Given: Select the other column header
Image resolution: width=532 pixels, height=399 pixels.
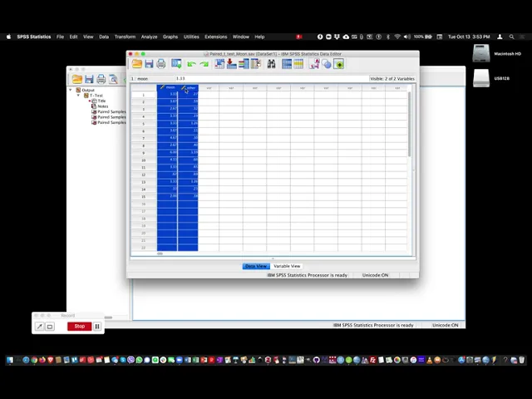Looking at the screenshot, I should [188, 87].
